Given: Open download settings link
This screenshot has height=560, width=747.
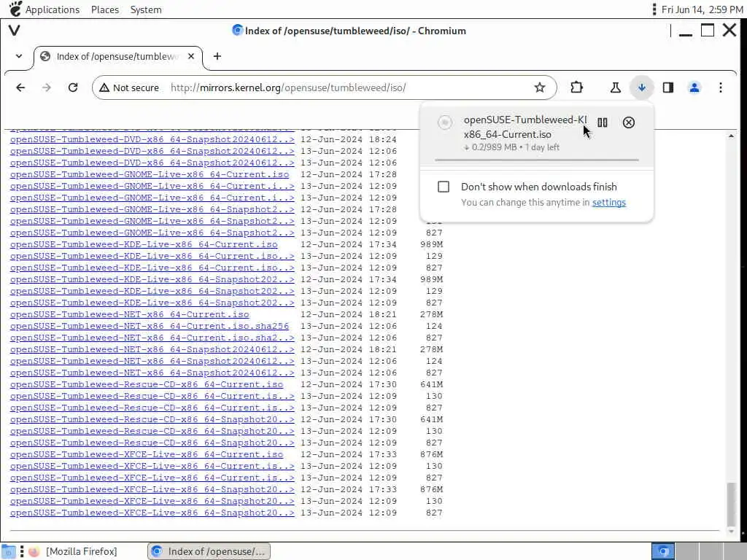Looking at the screenshot, I should [x=608, y=203].
